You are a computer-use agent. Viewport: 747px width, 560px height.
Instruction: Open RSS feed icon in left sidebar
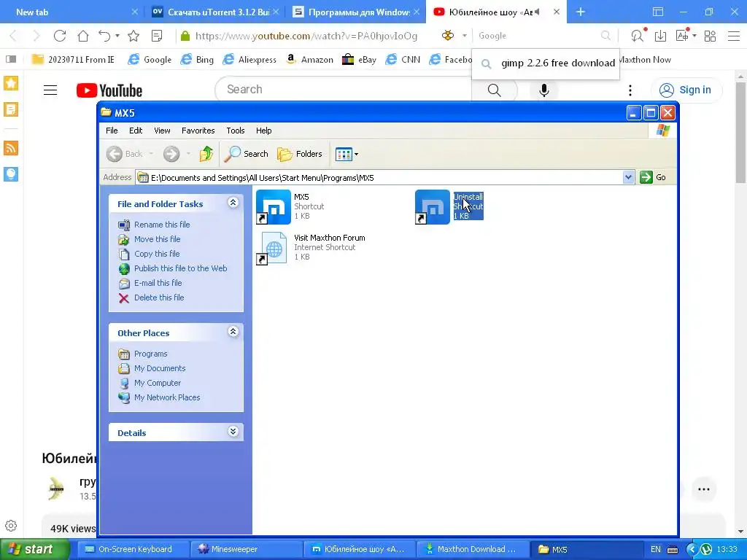(11, 148)
